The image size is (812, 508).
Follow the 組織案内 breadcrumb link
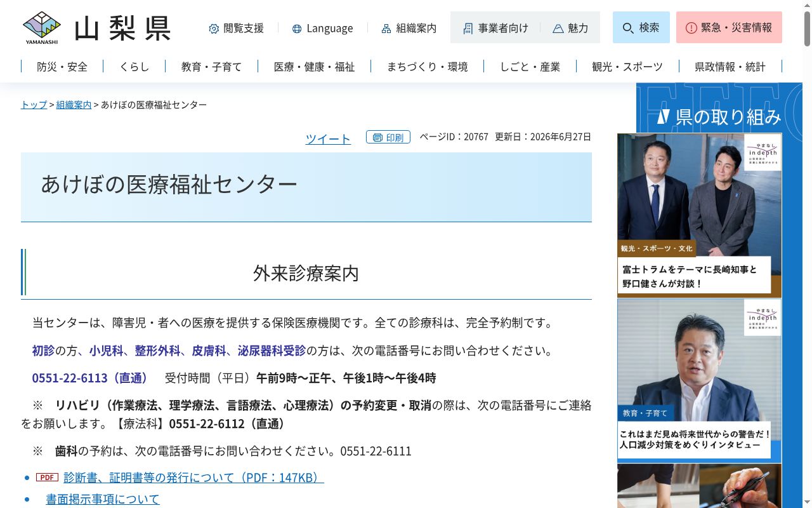pos(74,105)
